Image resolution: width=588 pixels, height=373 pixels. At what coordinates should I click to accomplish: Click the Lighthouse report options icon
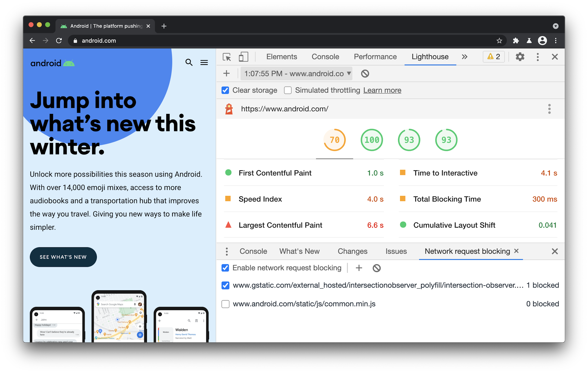549,108
